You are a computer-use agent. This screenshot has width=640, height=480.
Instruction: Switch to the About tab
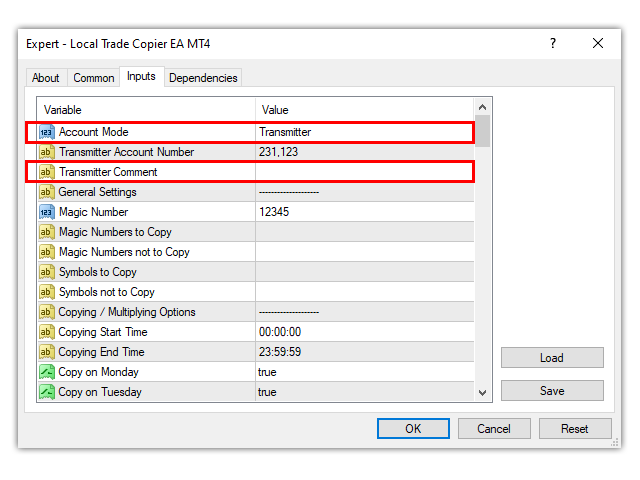click(x=46, y=78)
